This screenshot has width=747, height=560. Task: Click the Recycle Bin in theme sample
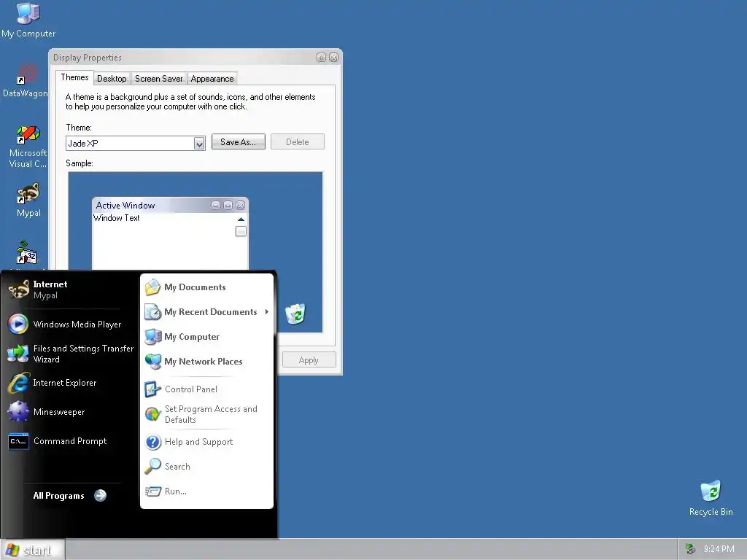[x=295, y=314]
